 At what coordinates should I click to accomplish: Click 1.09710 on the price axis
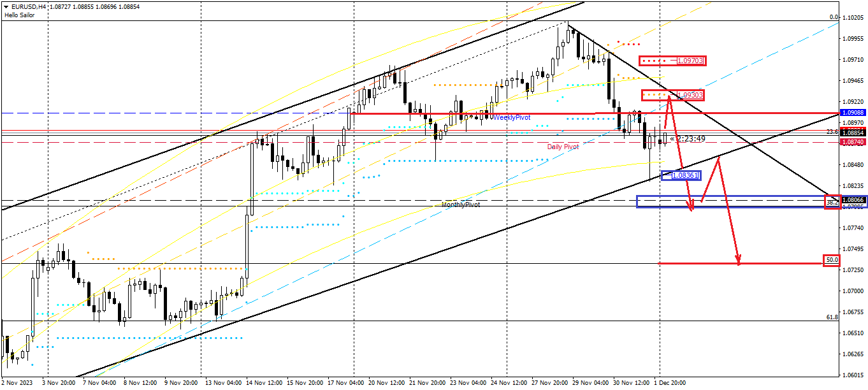click(x=853, y=59)
